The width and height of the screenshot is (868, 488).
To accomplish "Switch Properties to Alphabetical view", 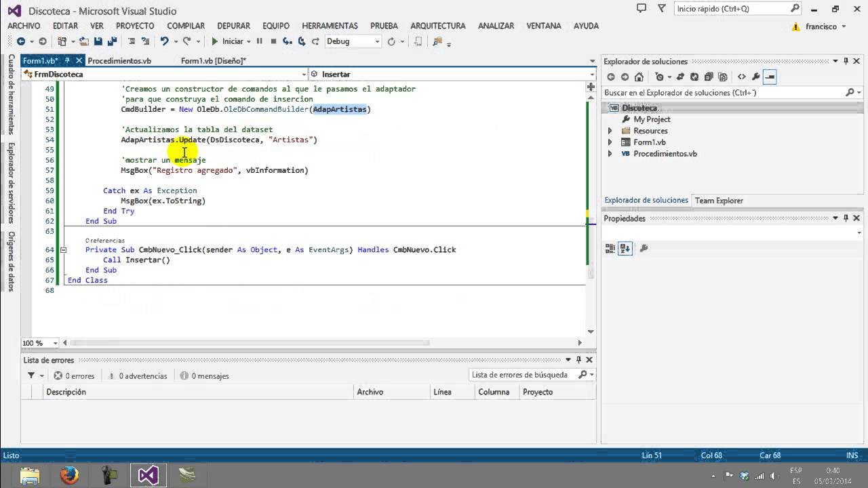I will coord(625,249).
